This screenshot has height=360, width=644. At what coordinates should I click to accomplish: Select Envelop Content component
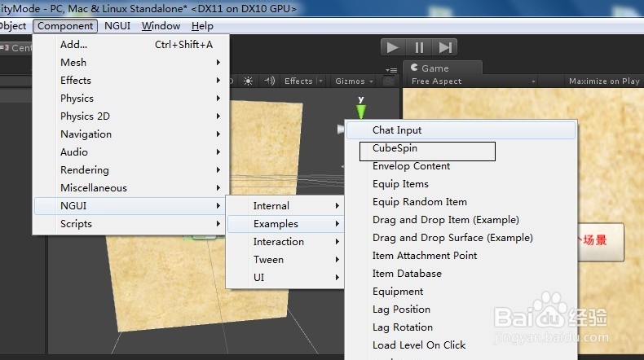(461, 166)
